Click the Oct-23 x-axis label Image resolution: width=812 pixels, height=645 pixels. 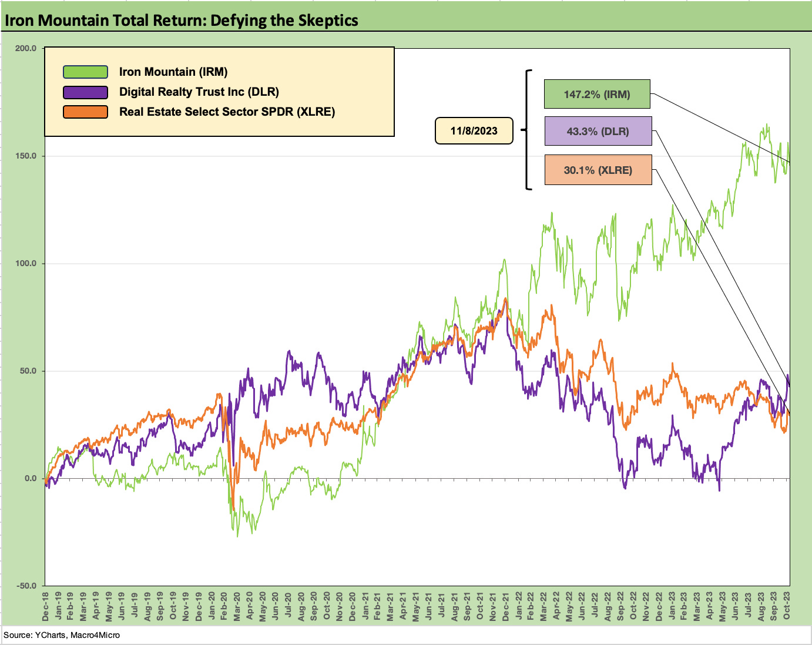787,606
